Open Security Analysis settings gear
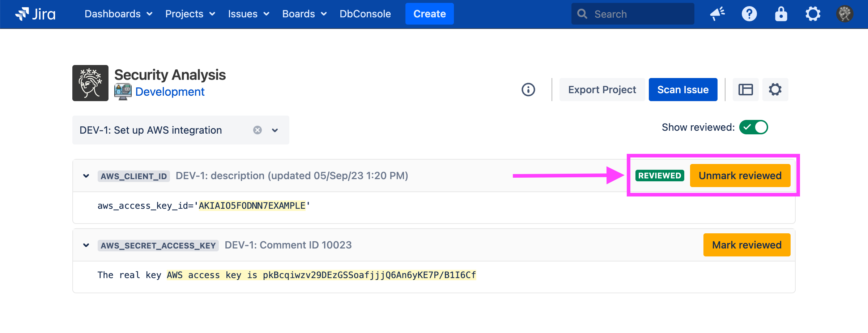868x333 pixels. click(775, 90)
